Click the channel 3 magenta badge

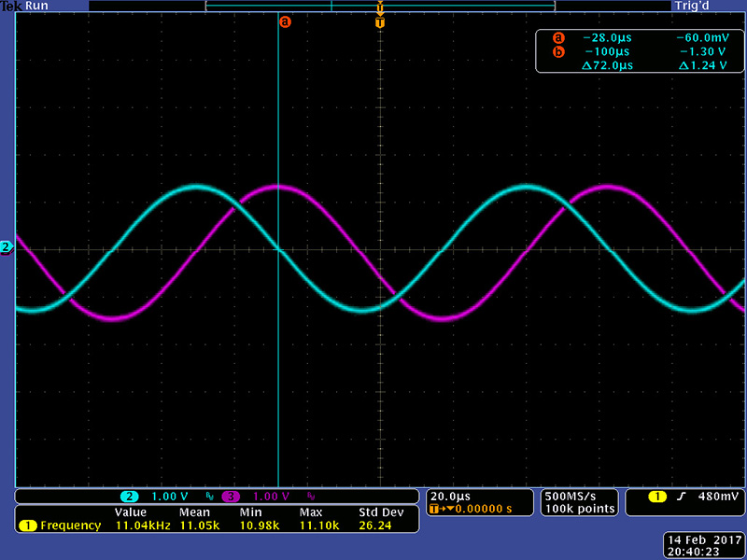[231, 496]
